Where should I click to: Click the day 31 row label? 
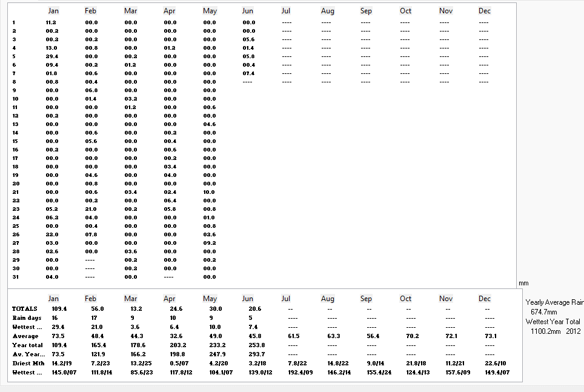pos(16,277)
